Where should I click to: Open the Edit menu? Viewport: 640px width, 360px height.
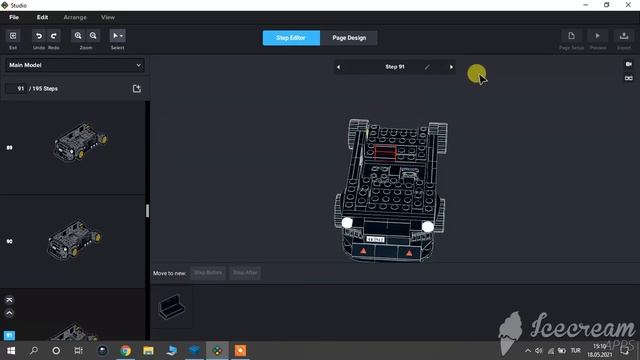[x=42, y=17]
